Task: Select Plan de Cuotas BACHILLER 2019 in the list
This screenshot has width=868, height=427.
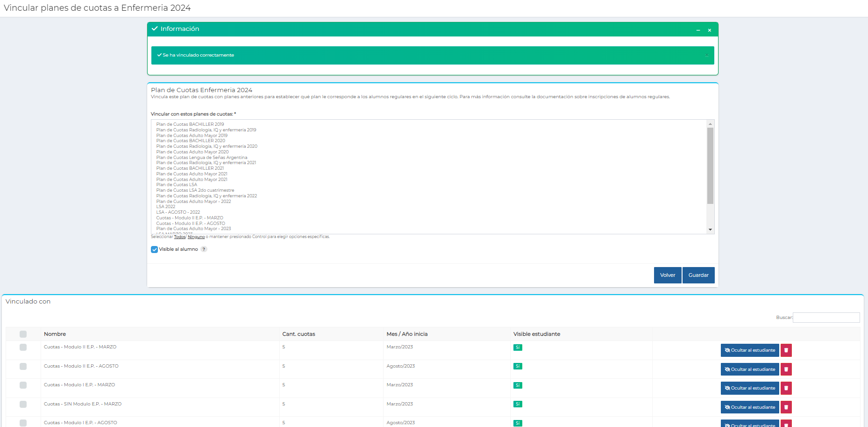Action: [190, 124]
